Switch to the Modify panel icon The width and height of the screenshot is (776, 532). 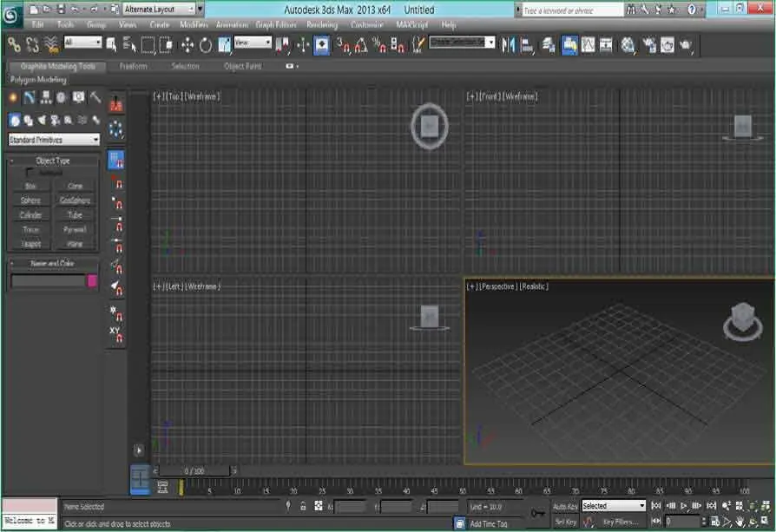pyautogui.click(x=30, y=97)
